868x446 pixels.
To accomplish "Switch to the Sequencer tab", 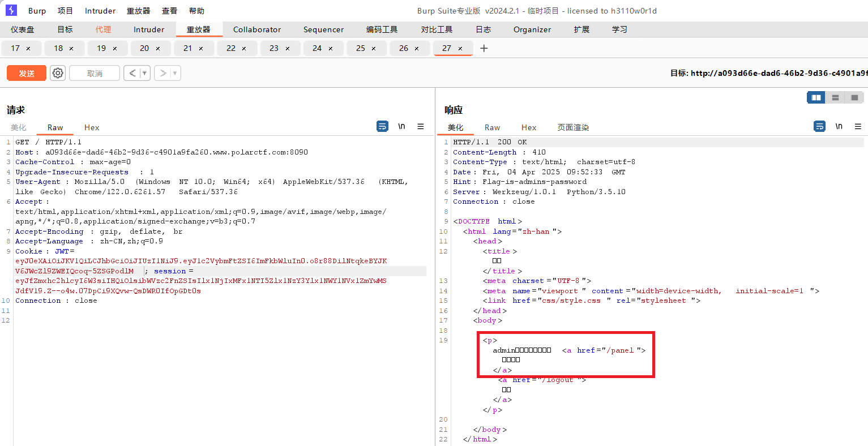I will click(323, 29).
